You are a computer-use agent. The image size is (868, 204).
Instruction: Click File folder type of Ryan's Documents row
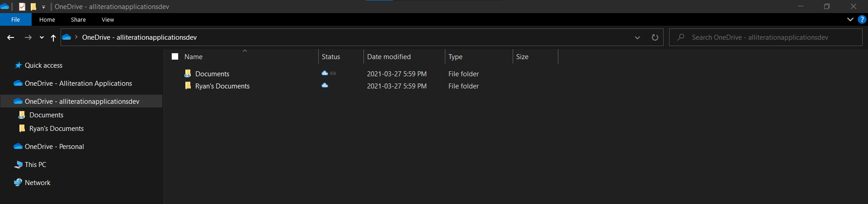point(463,86)
